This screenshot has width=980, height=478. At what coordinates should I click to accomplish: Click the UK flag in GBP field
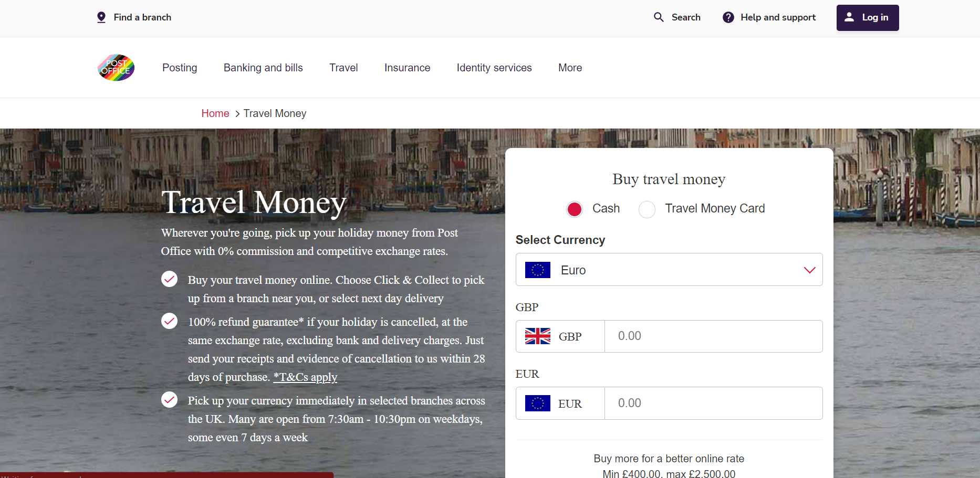click(538, 336)
